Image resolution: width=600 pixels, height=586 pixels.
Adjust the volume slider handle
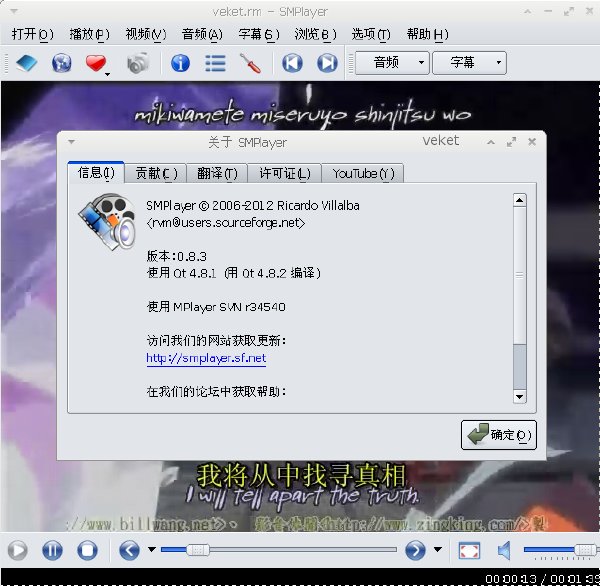tap(585, 550)
